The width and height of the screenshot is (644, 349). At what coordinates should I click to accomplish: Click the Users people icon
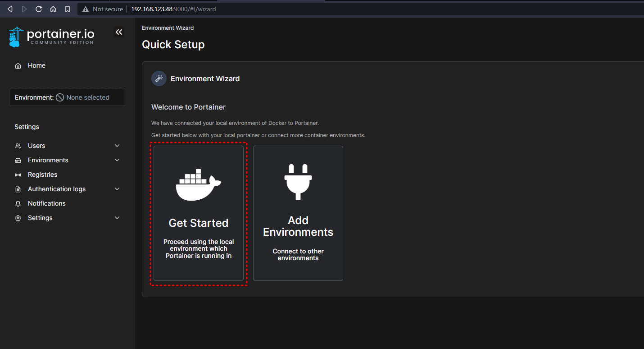point(18,146)
